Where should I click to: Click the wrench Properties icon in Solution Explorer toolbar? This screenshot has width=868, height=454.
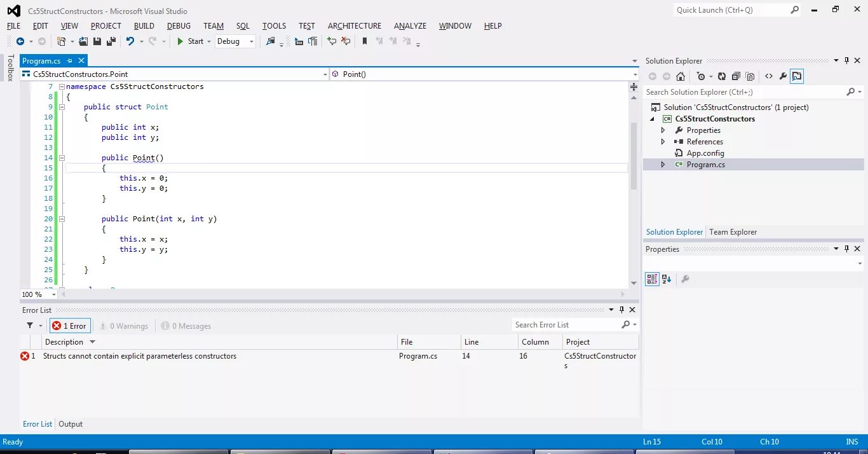[783, 76]
